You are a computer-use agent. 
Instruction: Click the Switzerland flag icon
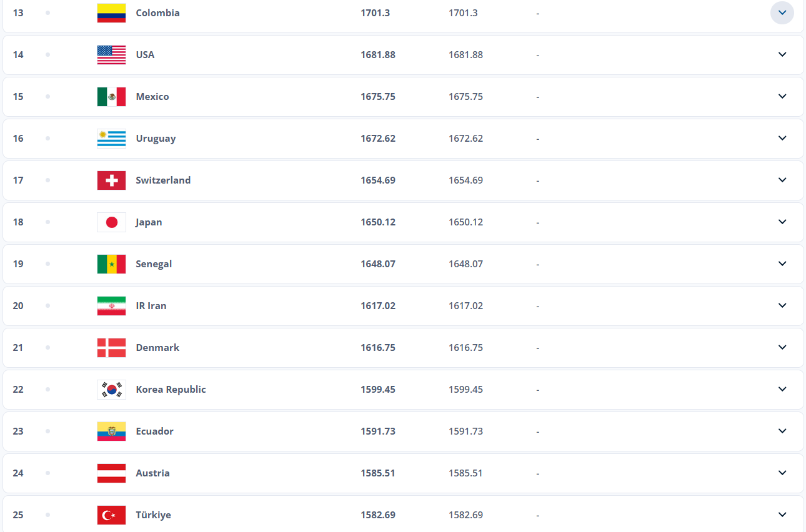pyautogui.click(x=111, y=180)
